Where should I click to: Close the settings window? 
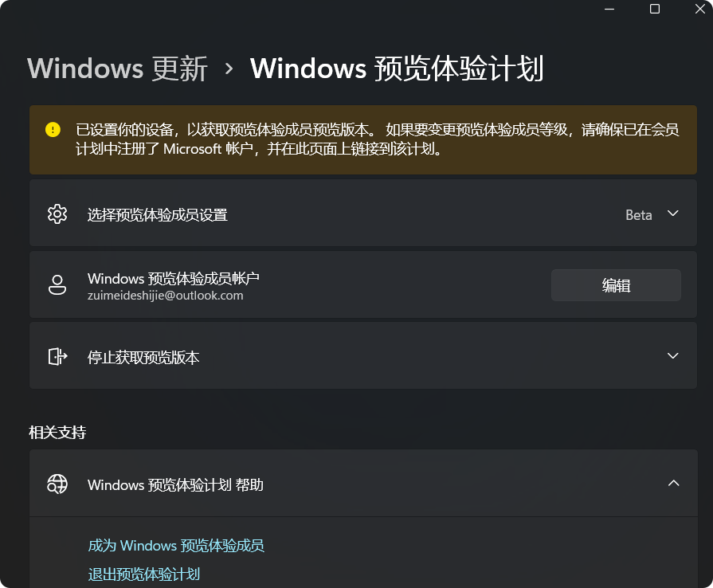tap(700, 9)
